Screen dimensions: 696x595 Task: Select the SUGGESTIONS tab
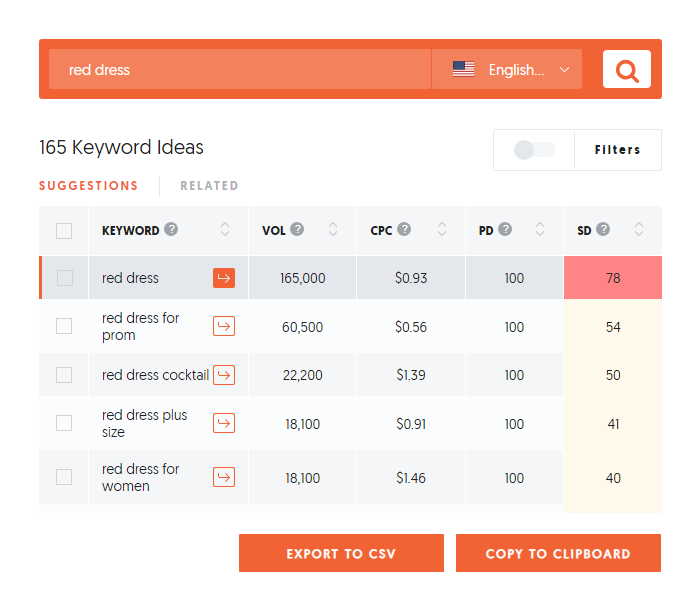click(88, 185)
